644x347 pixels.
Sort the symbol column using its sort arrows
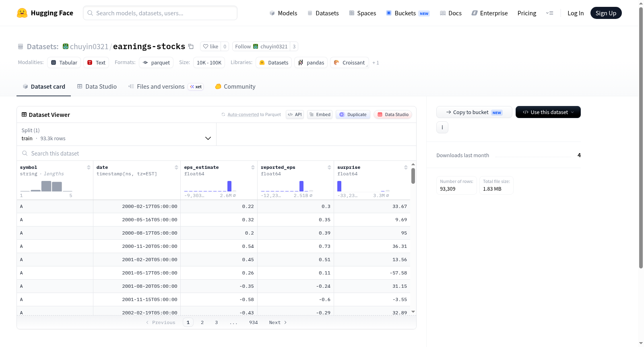89,167
